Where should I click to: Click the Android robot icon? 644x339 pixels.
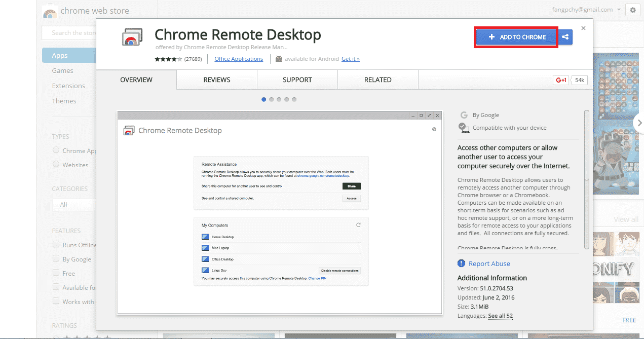pyautogui.click(x=279, y=59)
